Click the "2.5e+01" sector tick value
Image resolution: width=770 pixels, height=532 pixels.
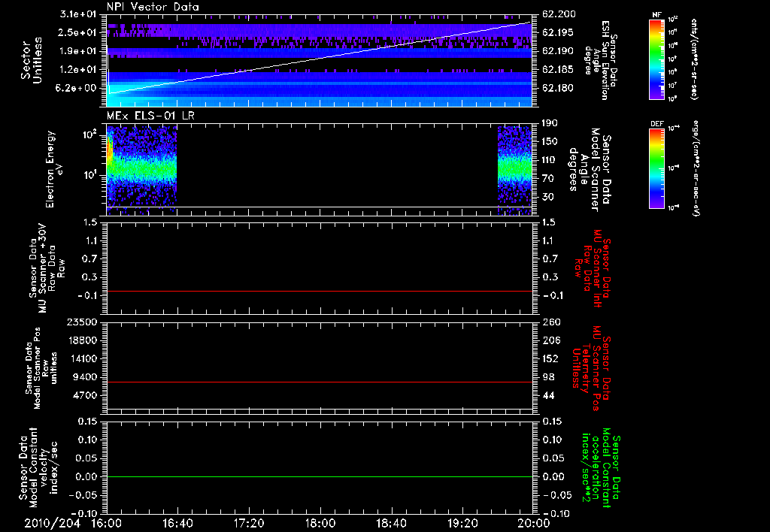78,32
